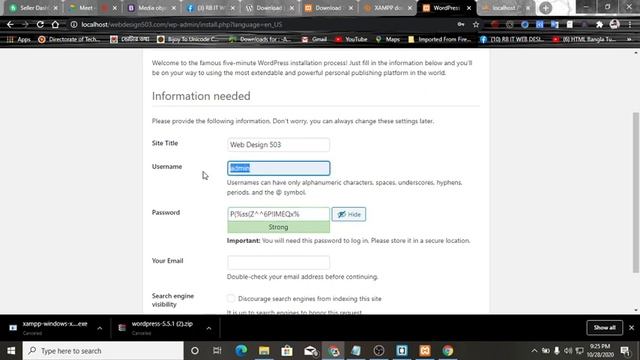Open the Action Center notifications icon
Image resolution: width=640 pixels, height=360 pixels.
point(625,351)
